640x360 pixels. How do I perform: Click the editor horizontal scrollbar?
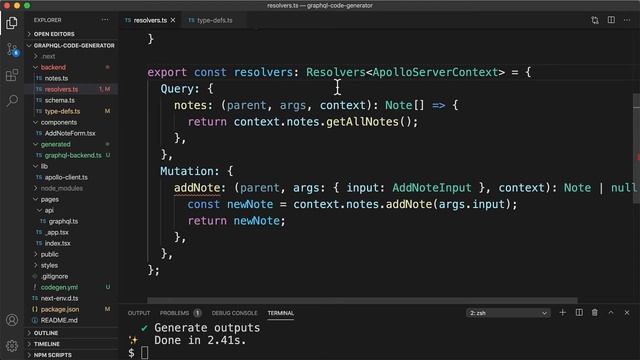tap(362, 300)
